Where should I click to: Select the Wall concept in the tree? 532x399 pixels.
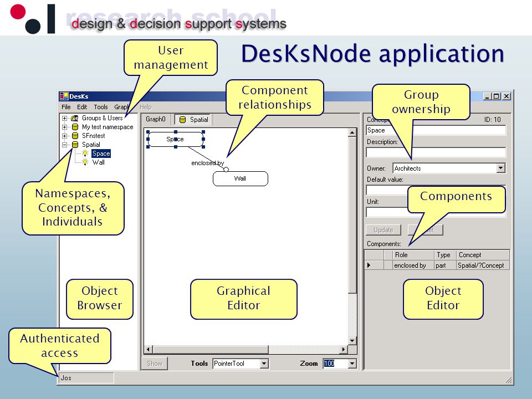pyautogui.click(x=99, y=162)
